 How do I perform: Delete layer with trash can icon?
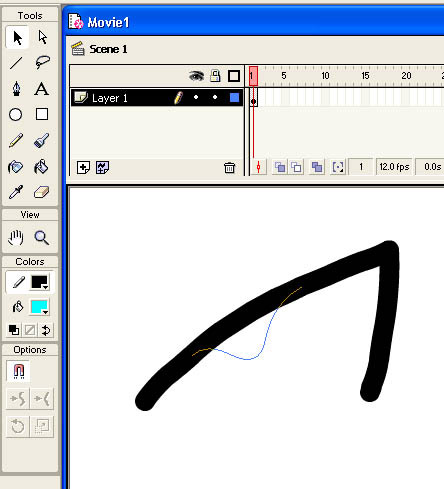click(x=229, y=167)
